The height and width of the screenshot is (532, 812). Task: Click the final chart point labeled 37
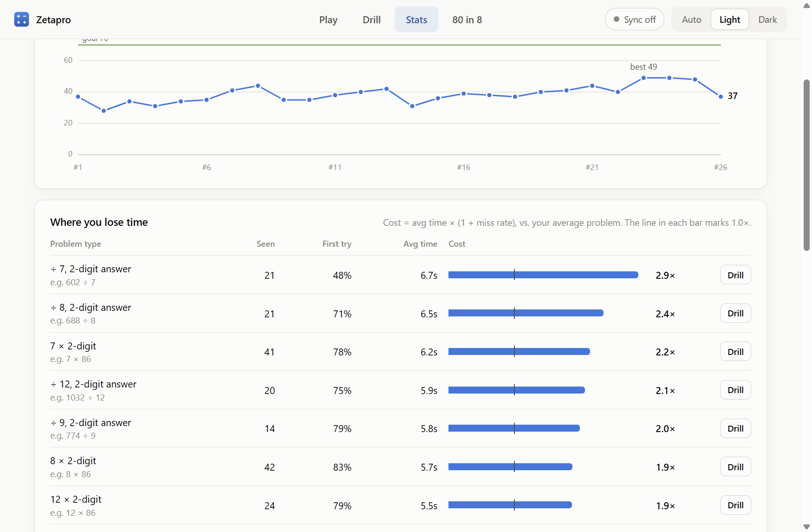pyautogui.click(x=721, y=97)
